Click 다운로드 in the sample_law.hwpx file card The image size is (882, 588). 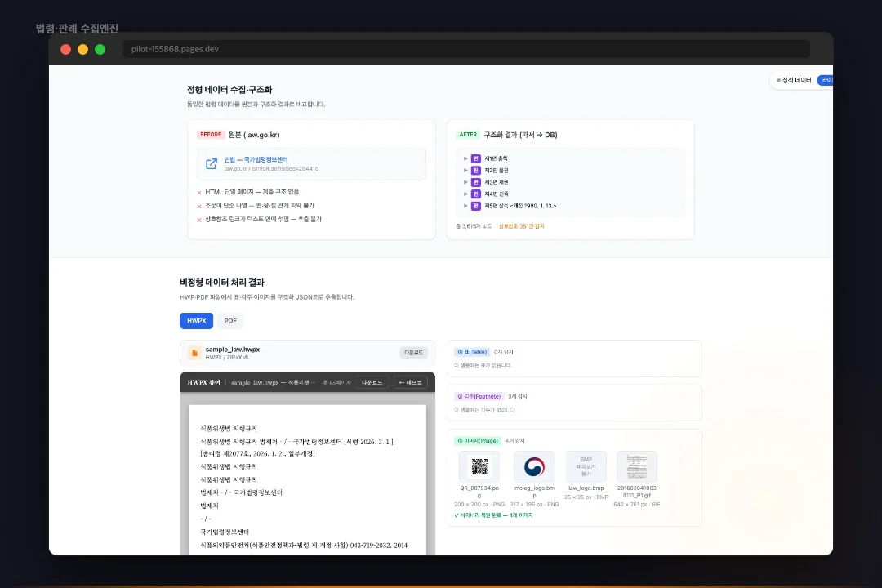coord(413,353)
